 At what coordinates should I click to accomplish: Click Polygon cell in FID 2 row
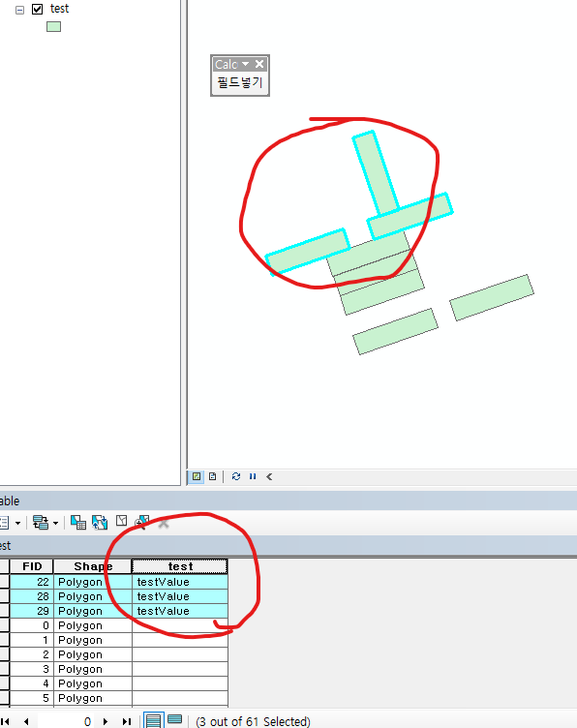pos(93,654)
